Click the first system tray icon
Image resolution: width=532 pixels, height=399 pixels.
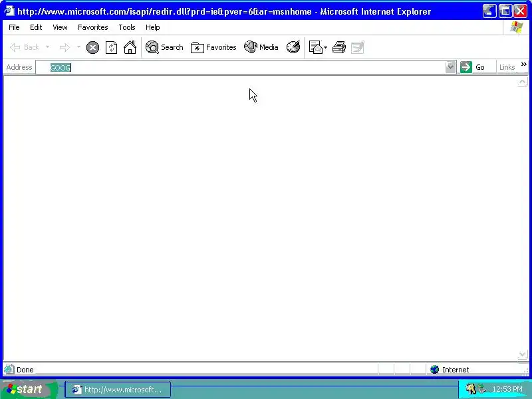coord(470,389)
